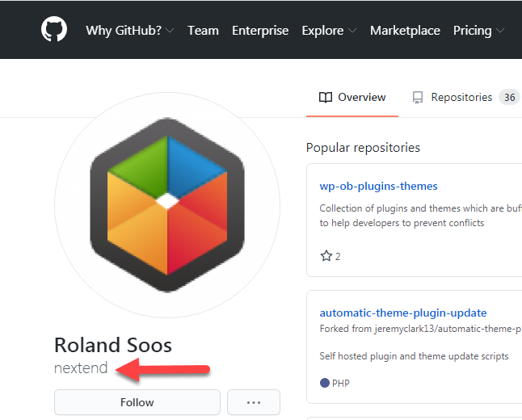This screenshot has height=420, width=522.
Task: Expand the Pricing dropdown
Action: (x=478, y=31)
